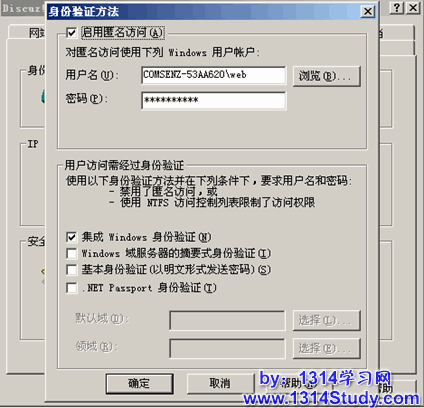The image size is (424, 408).
Task: Click the 身份验证方法 title bar
Action: click(x=203, y=12)
